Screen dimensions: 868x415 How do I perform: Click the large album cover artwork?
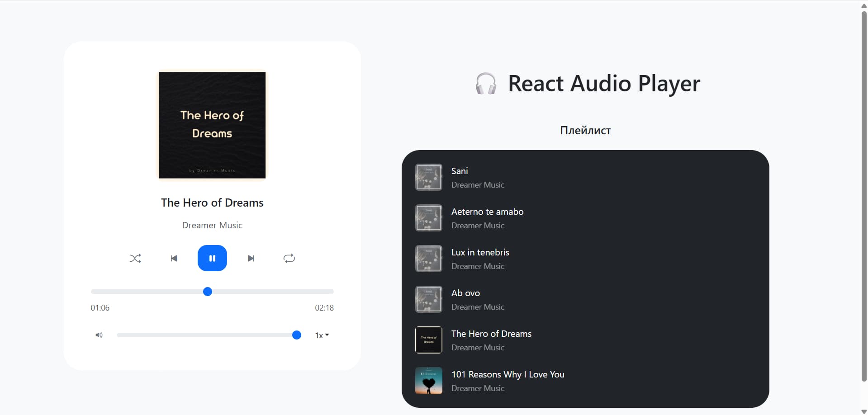pos(212,125)
